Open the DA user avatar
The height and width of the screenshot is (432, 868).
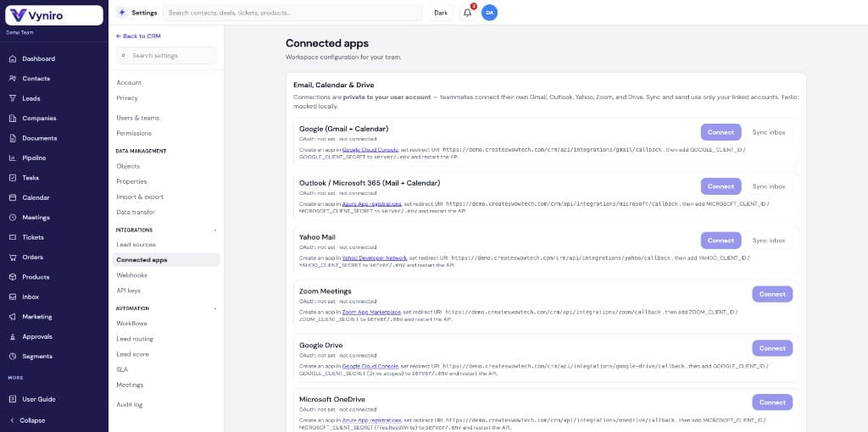click(489, 13)
